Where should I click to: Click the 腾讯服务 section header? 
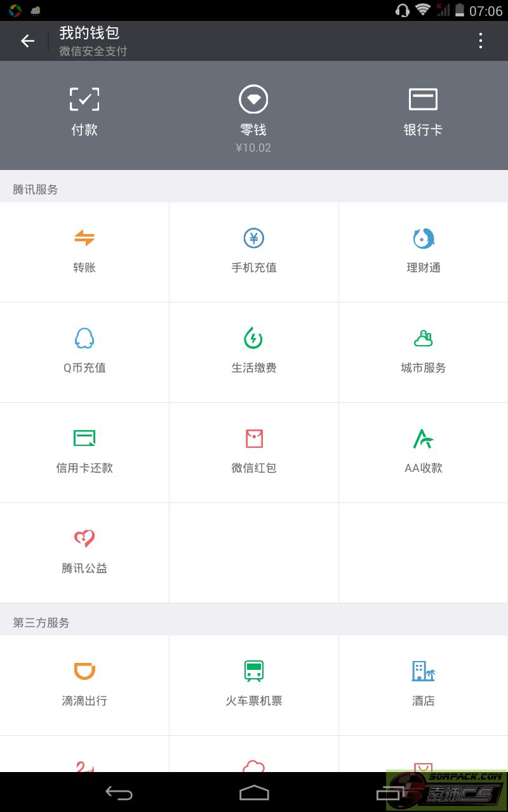(x=36, y=190)
